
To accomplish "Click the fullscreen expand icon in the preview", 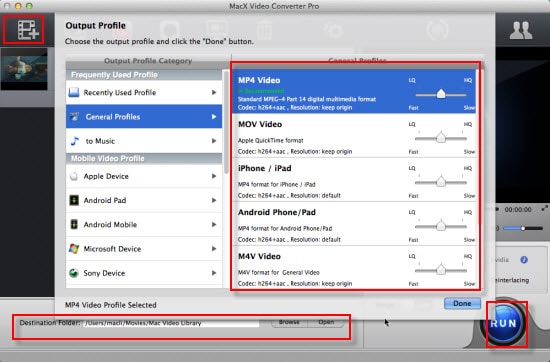I will 544,208.
